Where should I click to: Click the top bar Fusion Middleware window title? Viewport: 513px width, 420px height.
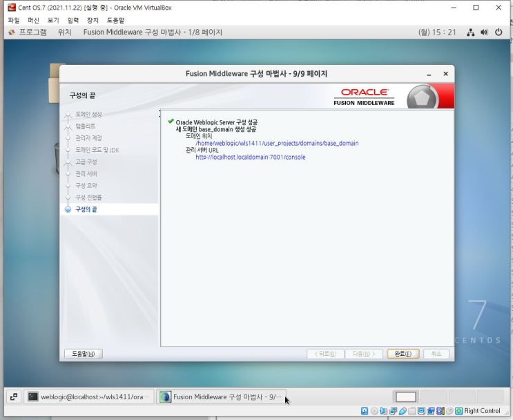[x=153, y=32]
